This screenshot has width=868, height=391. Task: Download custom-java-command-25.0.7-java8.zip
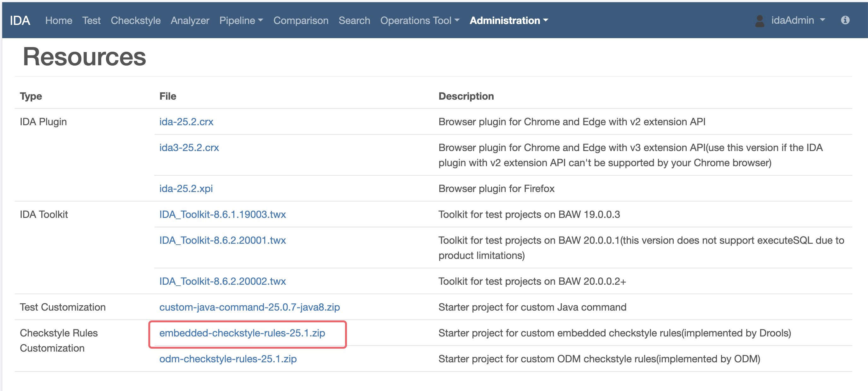(x=249, y=307)
